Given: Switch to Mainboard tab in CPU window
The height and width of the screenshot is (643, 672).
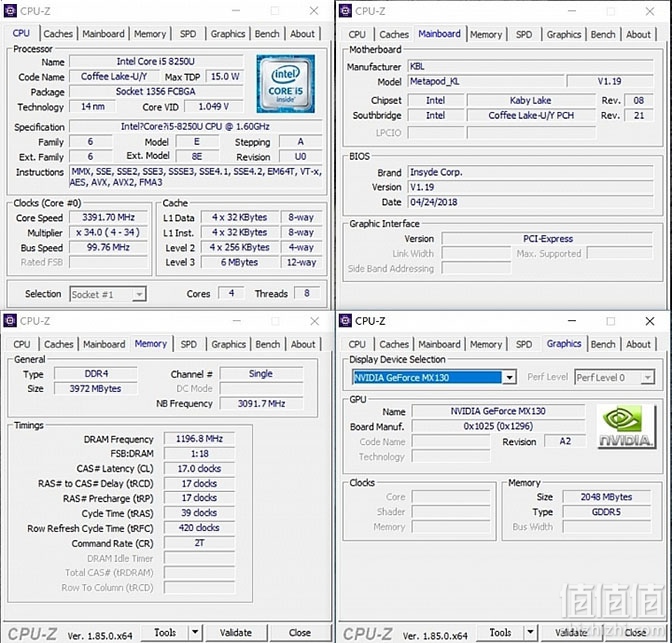Looking at the screenshot, I should coord(103,34).
